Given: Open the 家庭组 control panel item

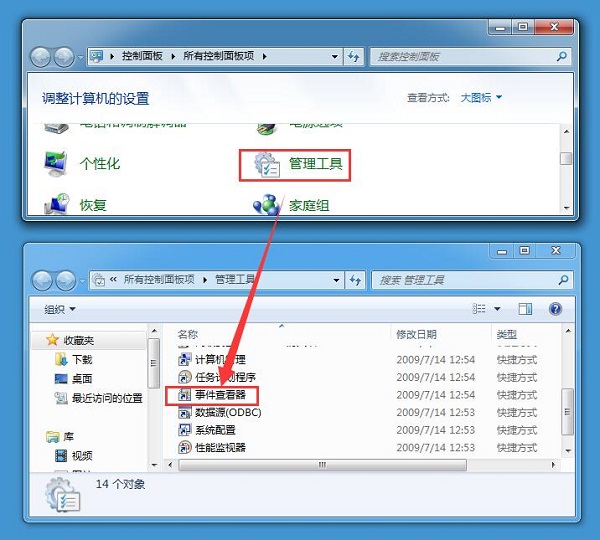Looking at the screenshot, I should tap(309, 205).
